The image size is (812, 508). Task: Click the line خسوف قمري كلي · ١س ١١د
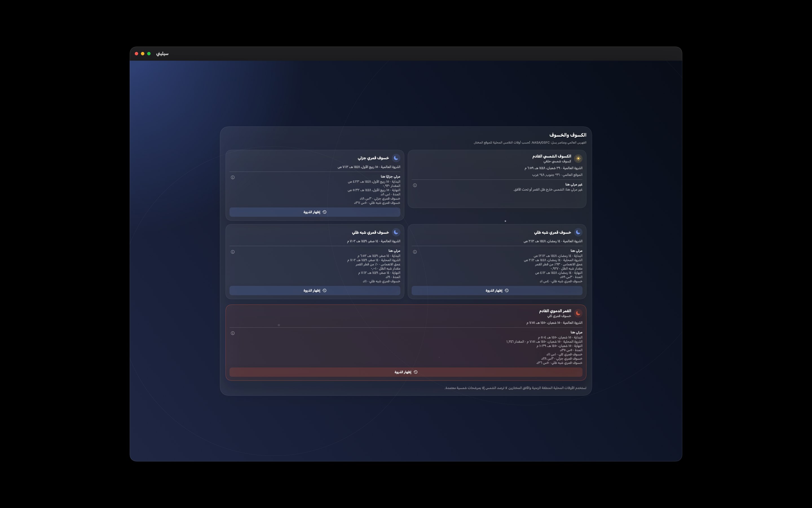(x=564, y=354)
